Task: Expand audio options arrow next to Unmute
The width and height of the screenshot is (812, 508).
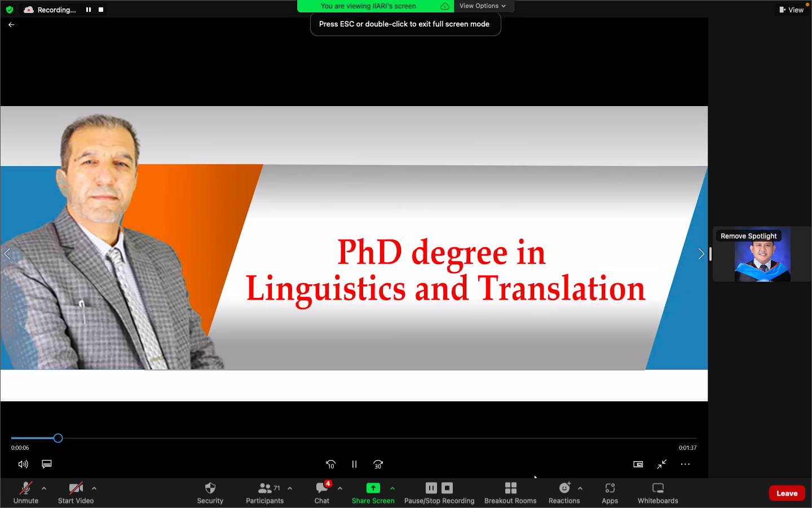Action: (44, 488)
